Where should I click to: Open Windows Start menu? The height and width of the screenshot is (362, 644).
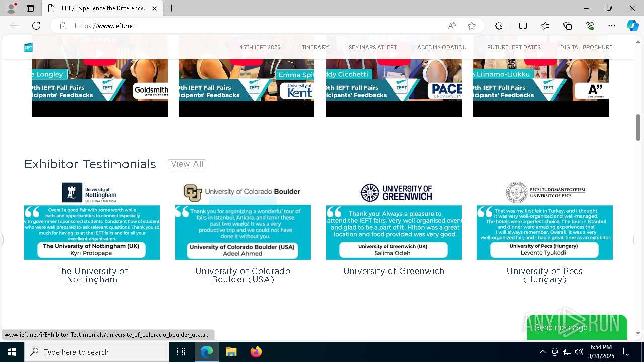[12, 352]
